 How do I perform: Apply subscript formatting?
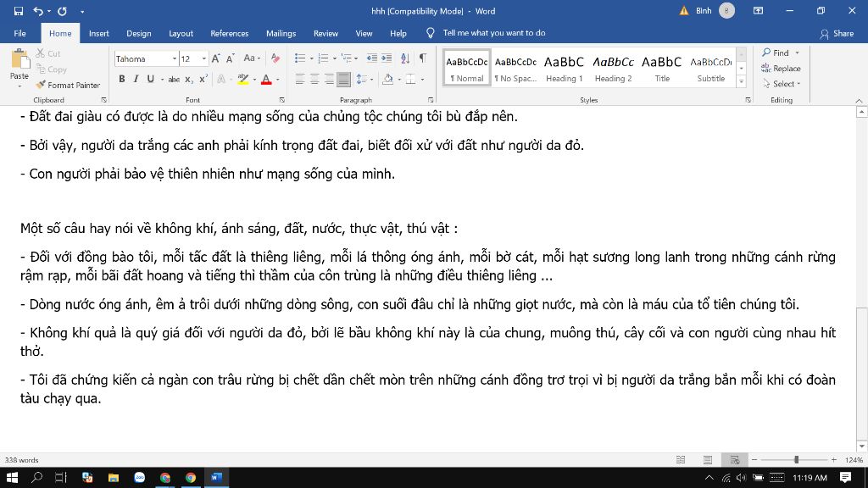189,80
